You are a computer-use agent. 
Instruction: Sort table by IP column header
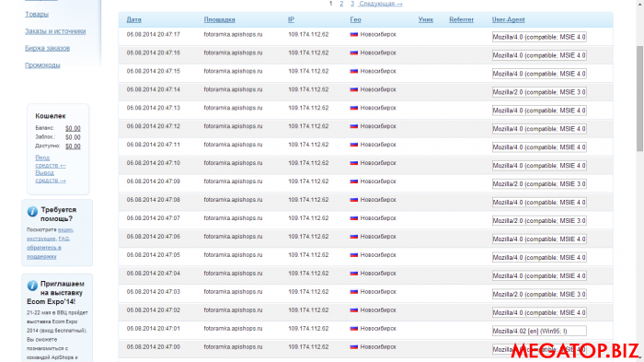coord(291,19)
